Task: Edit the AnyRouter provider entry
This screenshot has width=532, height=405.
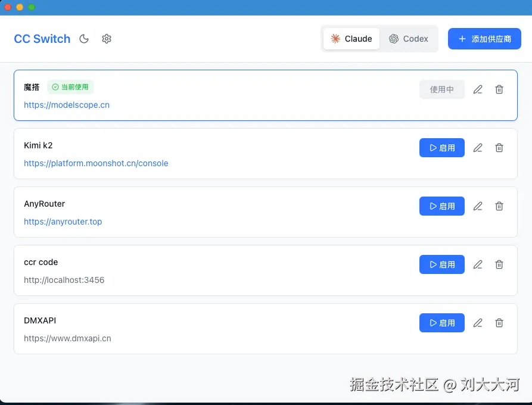Action: pos(477,206)
